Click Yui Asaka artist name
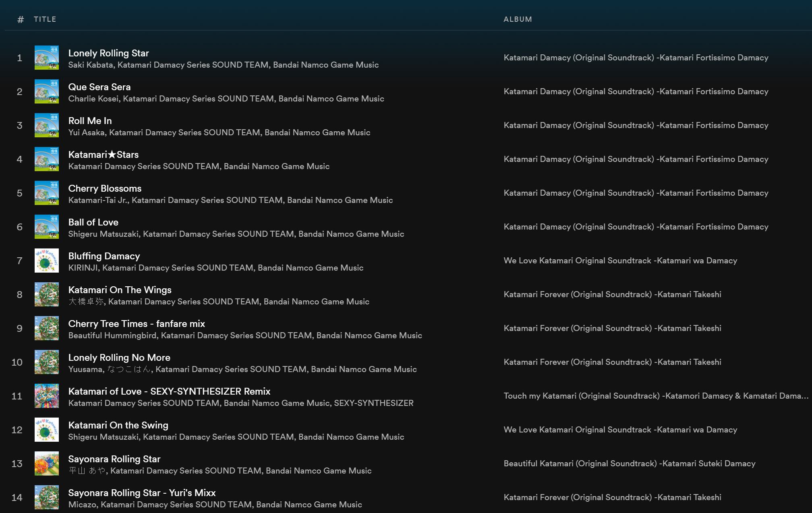 86,132
